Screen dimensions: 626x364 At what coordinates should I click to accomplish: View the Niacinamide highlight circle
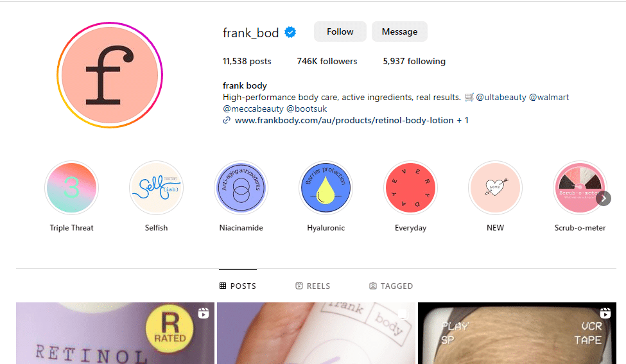point(241,188)
